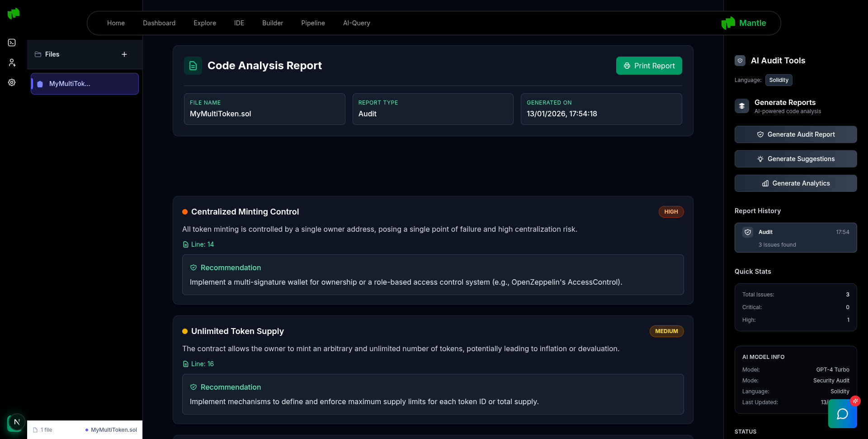
Task: Switch to the IDE nav item
Action: point(239,23)
